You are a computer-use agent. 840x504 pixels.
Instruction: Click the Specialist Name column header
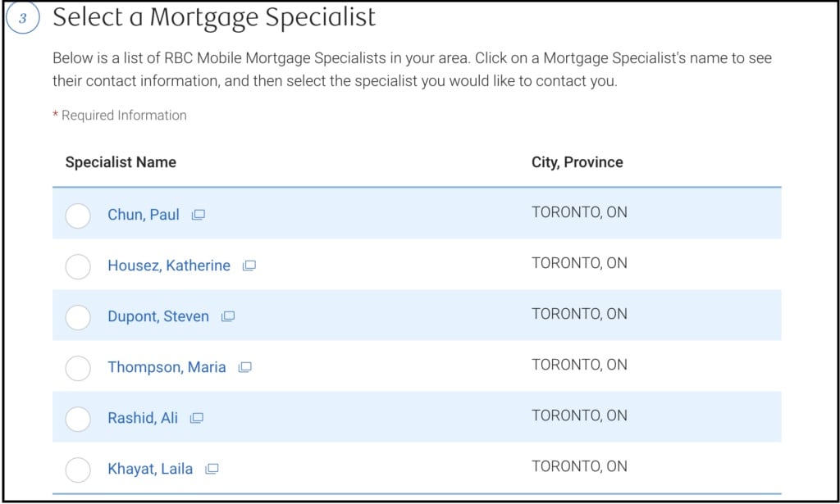[121, 161]
